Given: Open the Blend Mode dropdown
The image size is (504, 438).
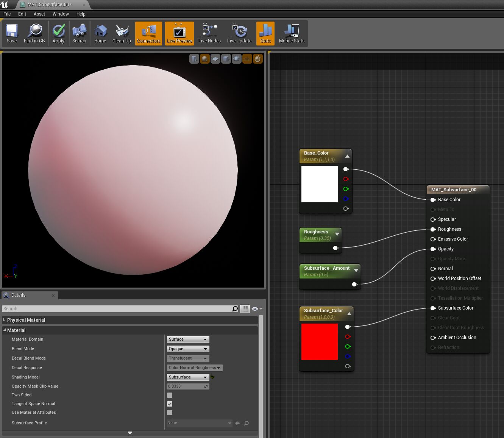Looking at the screenshot, I should click(188, 349).
